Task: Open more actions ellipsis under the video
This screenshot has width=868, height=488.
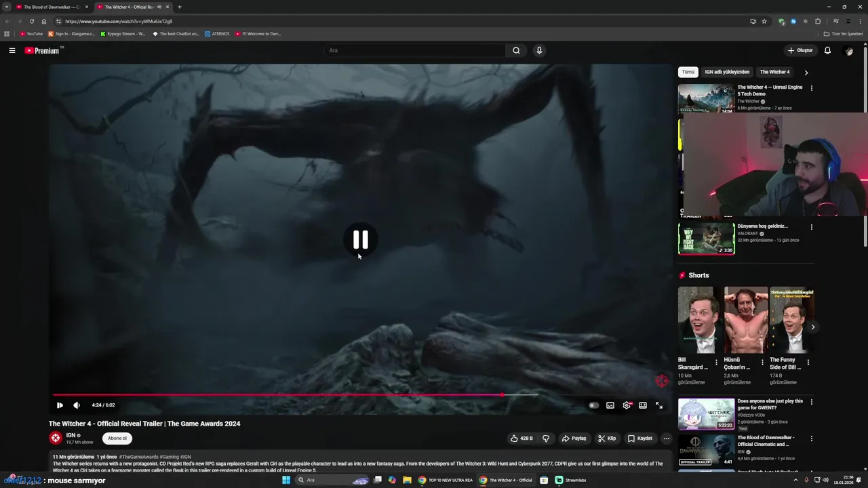Action: point(666,439)
